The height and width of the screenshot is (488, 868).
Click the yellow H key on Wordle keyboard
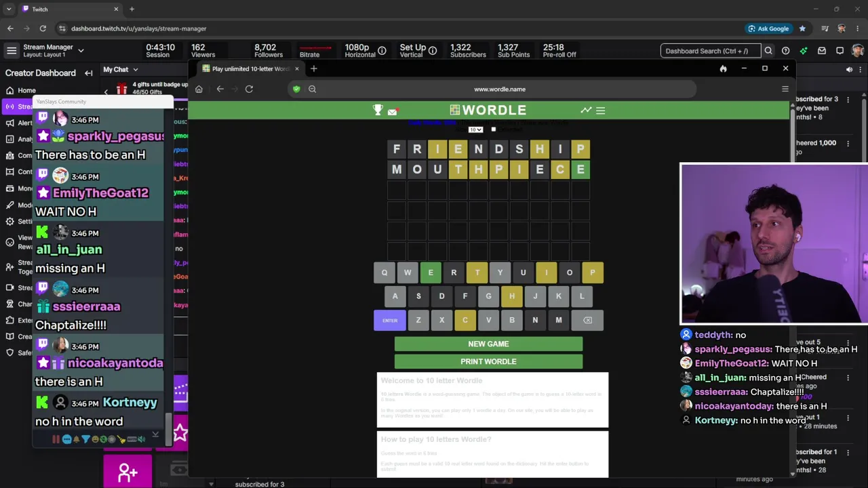pos(511,296)
